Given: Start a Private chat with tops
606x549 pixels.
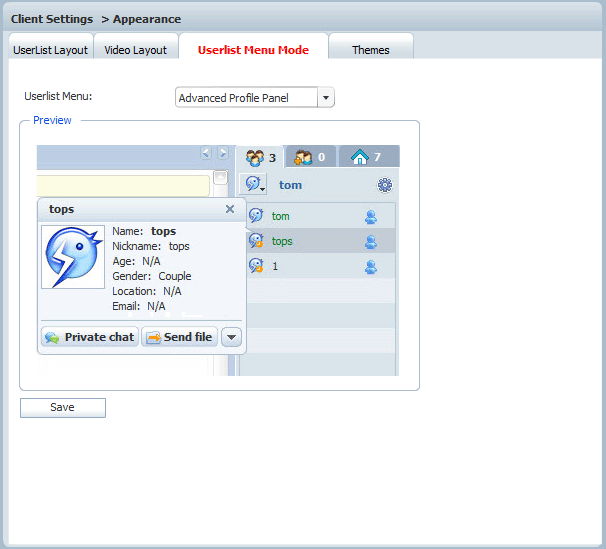Looking at the screenshot, I should pos(89,337).
